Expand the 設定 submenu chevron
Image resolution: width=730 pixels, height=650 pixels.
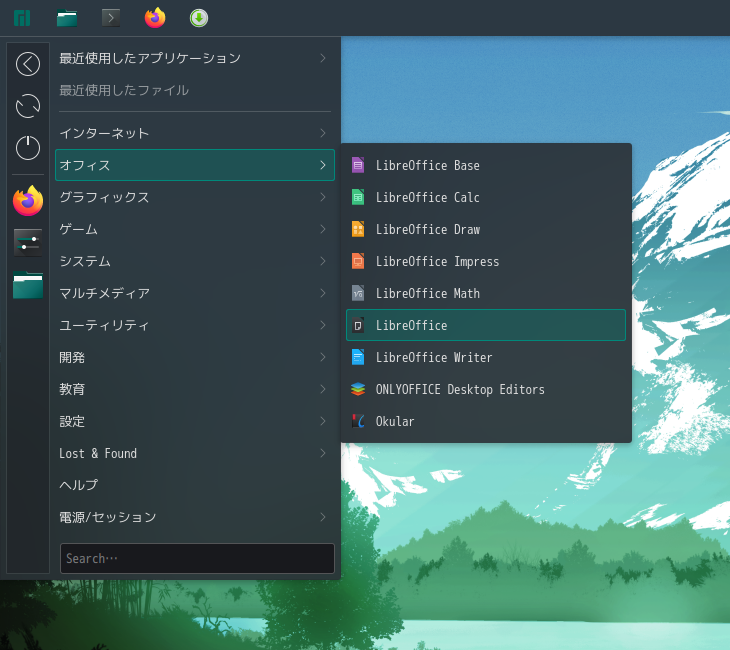[323, 421]
